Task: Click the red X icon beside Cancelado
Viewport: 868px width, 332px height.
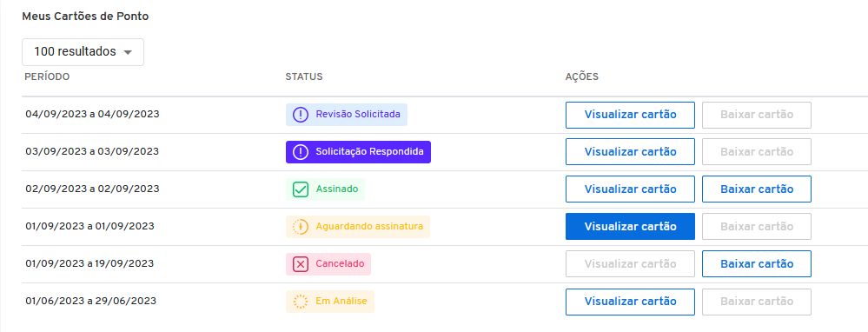Action: point(300,264)
